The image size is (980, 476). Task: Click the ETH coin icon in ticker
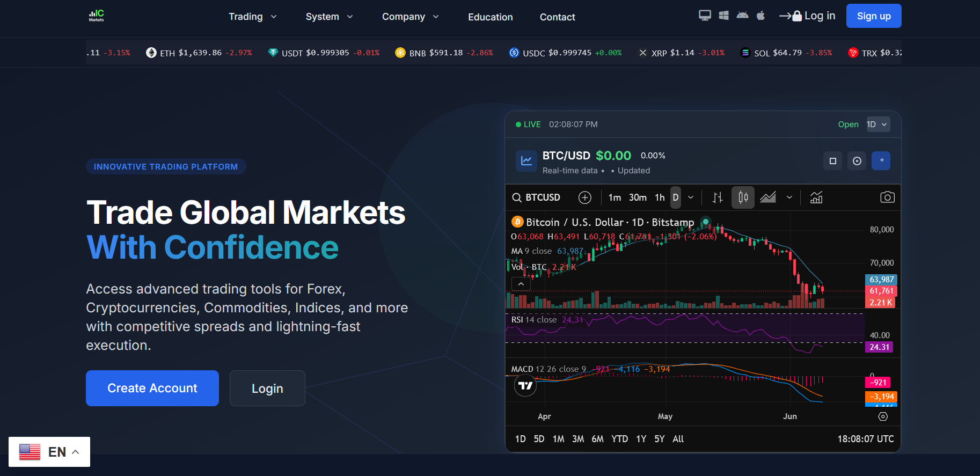pyautogui.click(x=151, y=53)
